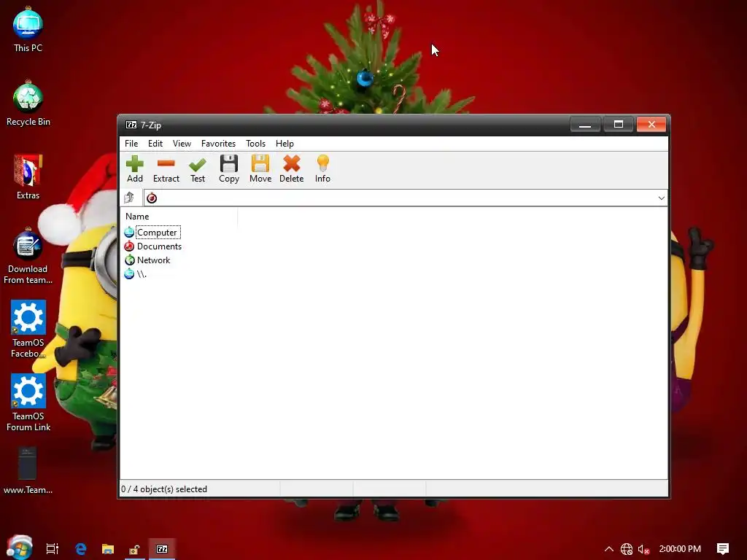Screen dimensions: 747x560
Task: Close the 7-Zip window
Action: [651, 125]
